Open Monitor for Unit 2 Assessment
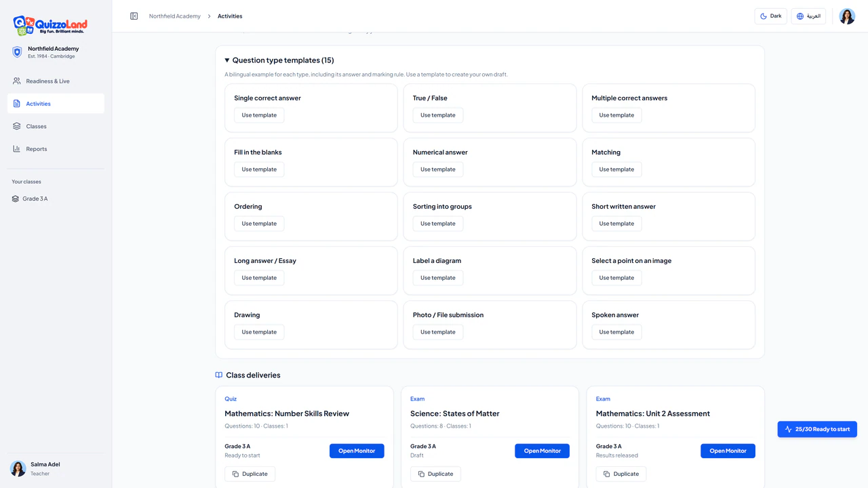868x488 pixels. click(728, 451)
